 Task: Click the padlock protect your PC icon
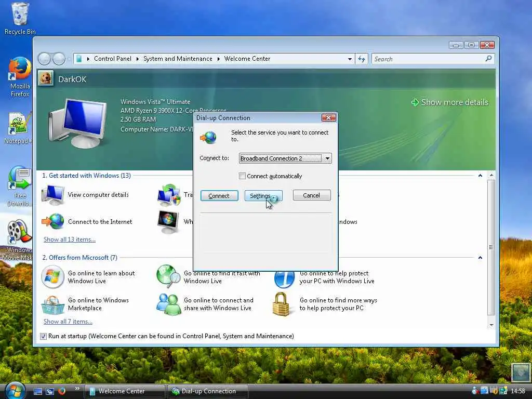[x=281, y=304]
